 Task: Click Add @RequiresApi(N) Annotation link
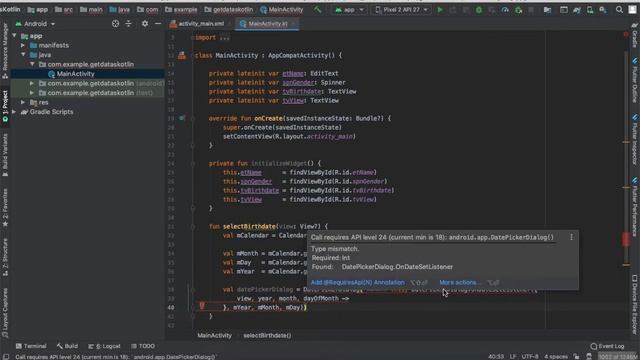358,282
